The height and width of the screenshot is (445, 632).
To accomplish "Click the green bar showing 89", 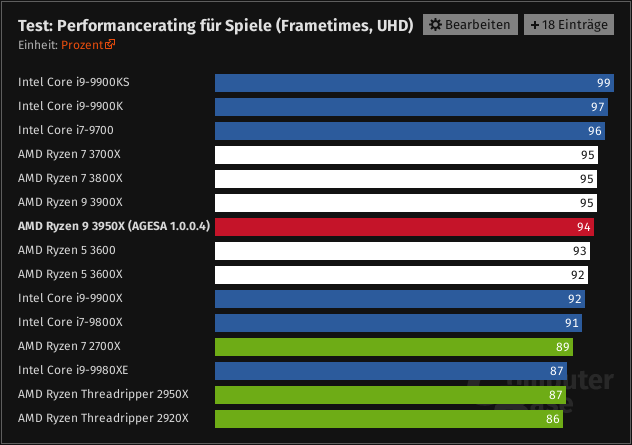I will [x=394, y=347].
